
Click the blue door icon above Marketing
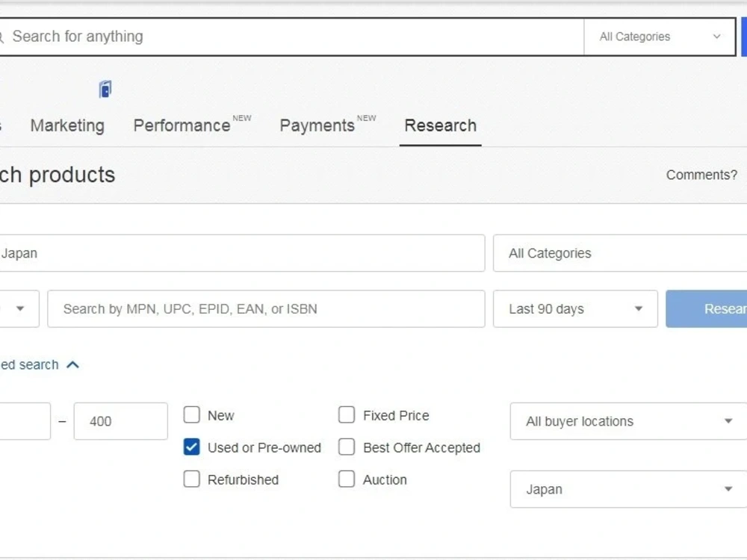[x=105, y=89]
